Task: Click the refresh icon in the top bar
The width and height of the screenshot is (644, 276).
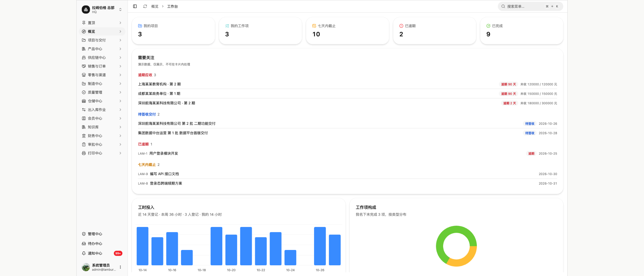Action: (145, 6)
